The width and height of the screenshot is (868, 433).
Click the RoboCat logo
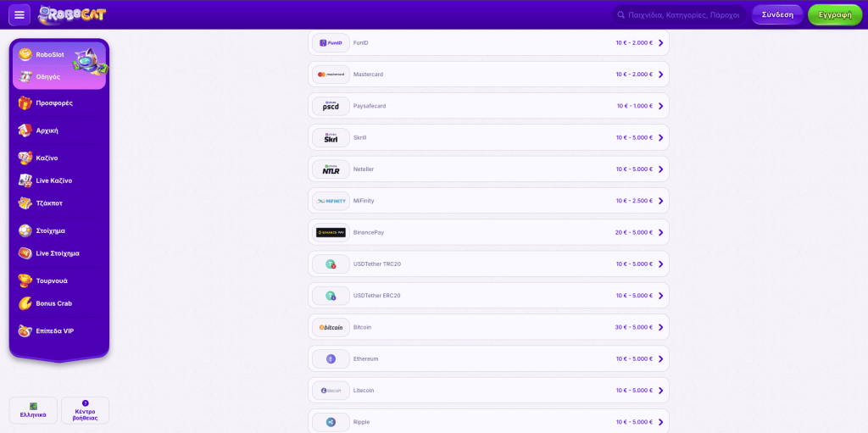point(73,14)
